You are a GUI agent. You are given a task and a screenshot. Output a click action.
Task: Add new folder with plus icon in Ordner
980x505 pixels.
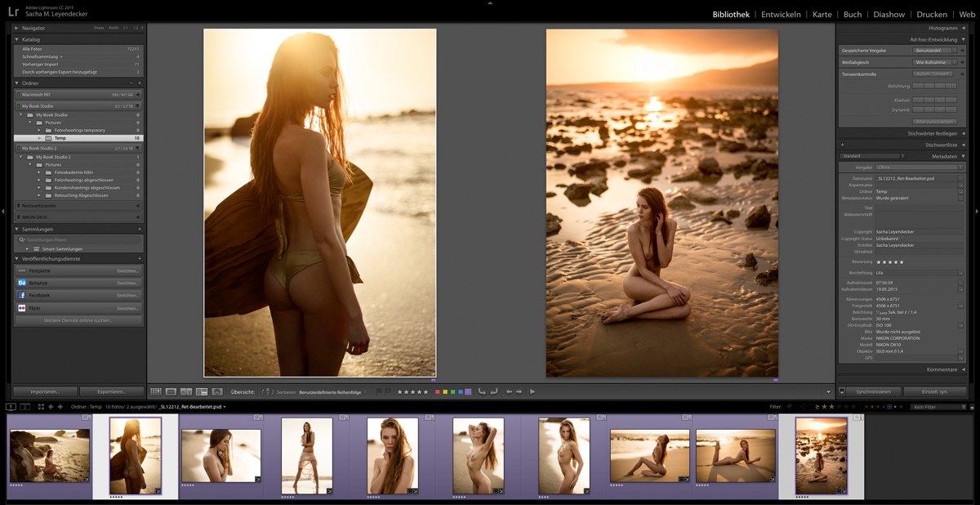140,83
